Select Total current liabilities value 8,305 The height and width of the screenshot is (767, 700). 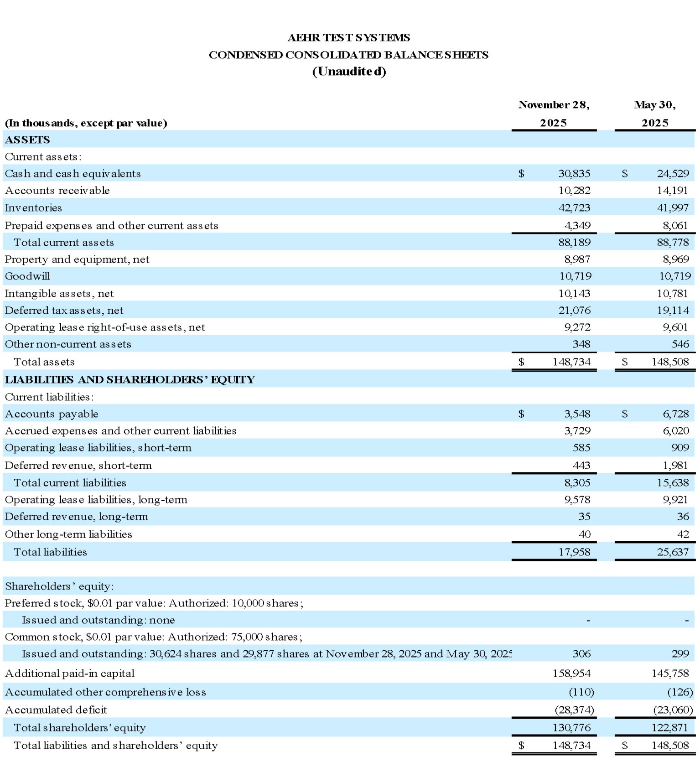coord(577,482)
